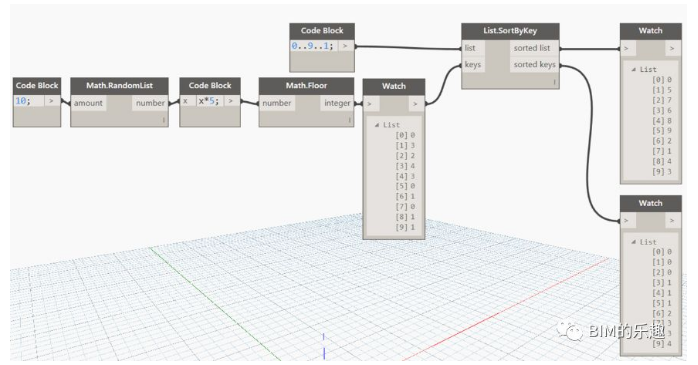Click lacing indicator on List.SortByKey node
The height and width of the screenshot is (365, 698).
tap(555, 82)
